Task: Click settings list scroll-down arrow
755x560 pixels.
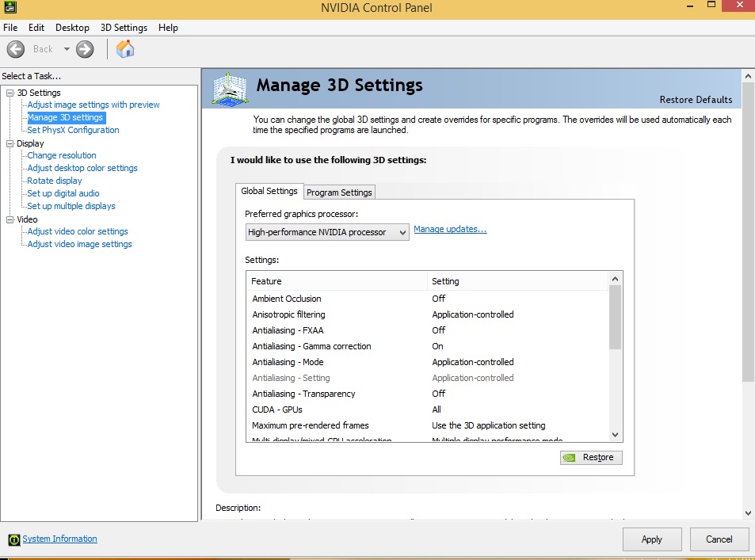Action: tap(615, 435)
